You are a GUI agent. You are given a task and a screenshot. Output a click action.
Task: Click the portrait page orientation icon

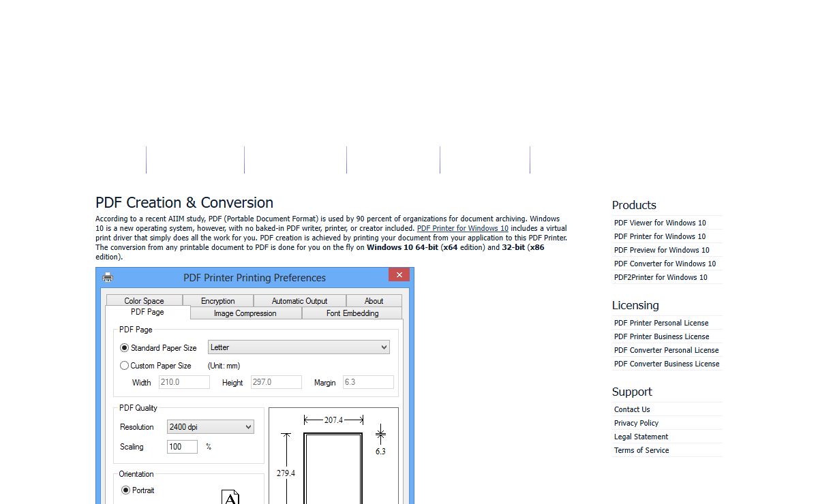231,497
